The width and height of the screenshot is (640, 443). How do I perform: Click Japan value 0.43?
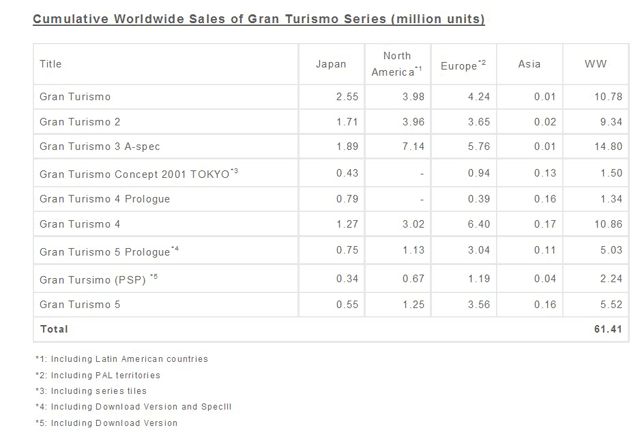click(x=347, y=173)
